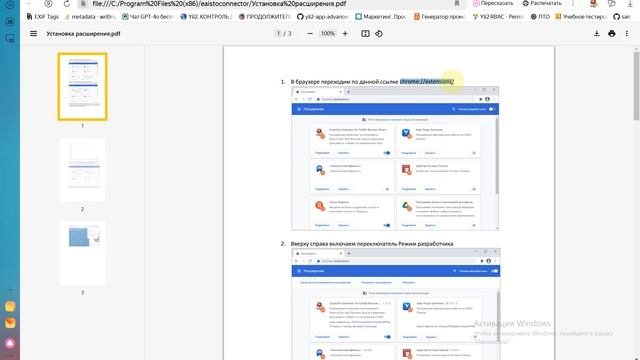Viewport: 640px width, 360px height.
Task: Click the PDF page vertical scrollbar
Action: [636, 86]
